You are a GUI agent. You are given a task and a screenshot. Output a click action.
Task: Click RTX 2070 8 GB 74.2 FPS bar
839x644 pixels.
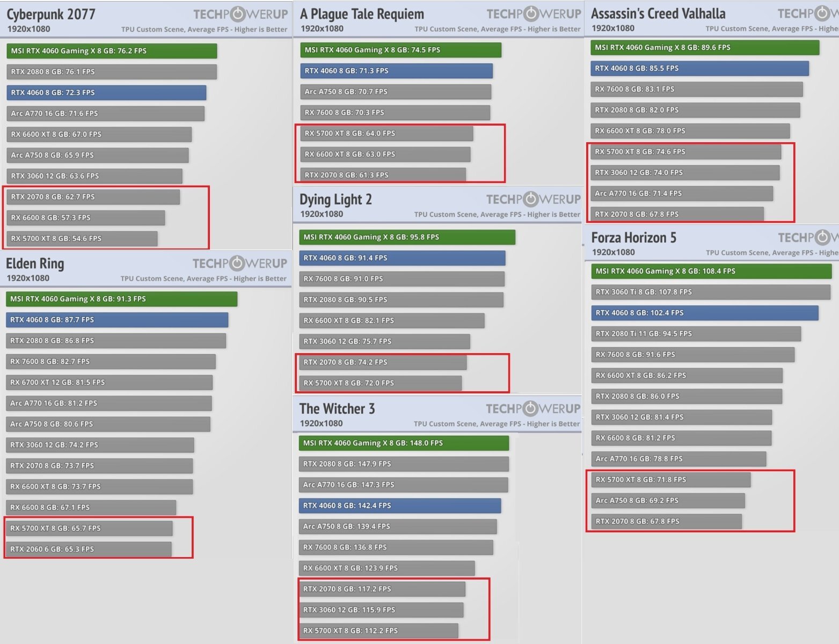383,363
